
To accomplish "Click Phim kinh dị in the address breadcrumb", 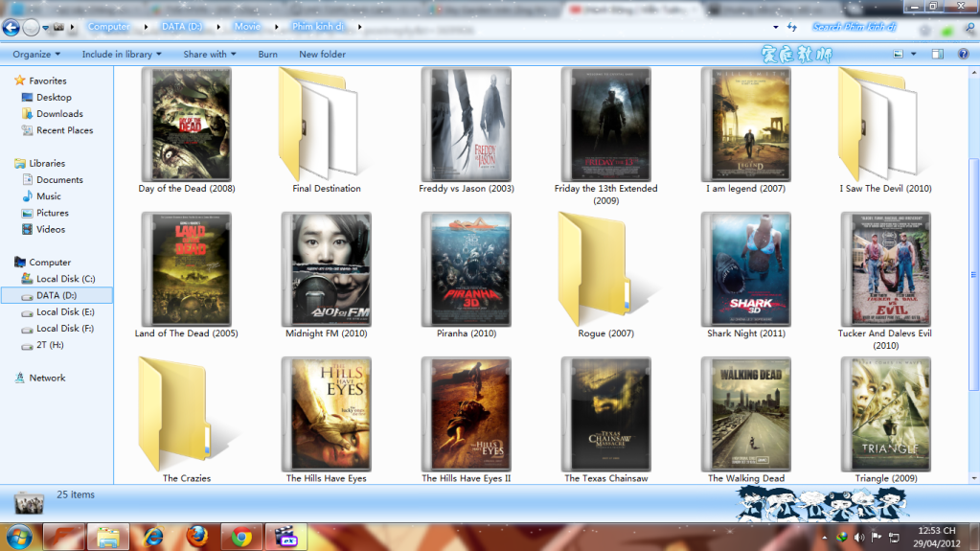I will pyautogui.click(x=317, y=26).
